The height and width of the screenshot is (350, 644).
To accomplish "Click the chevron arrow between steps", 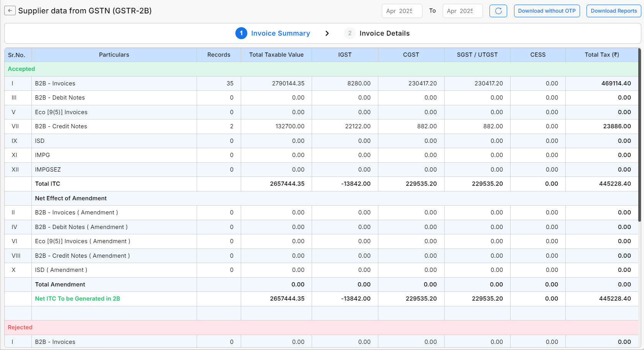I will (x=327, y=33).
